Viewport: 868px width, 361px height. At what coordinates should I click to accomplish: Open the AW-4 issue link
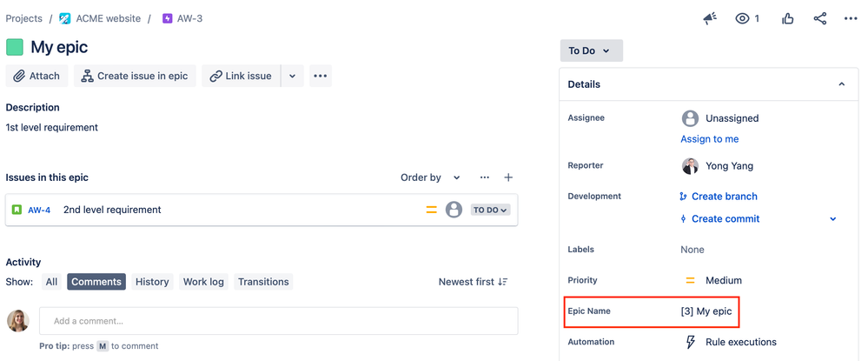pos(39,211)
